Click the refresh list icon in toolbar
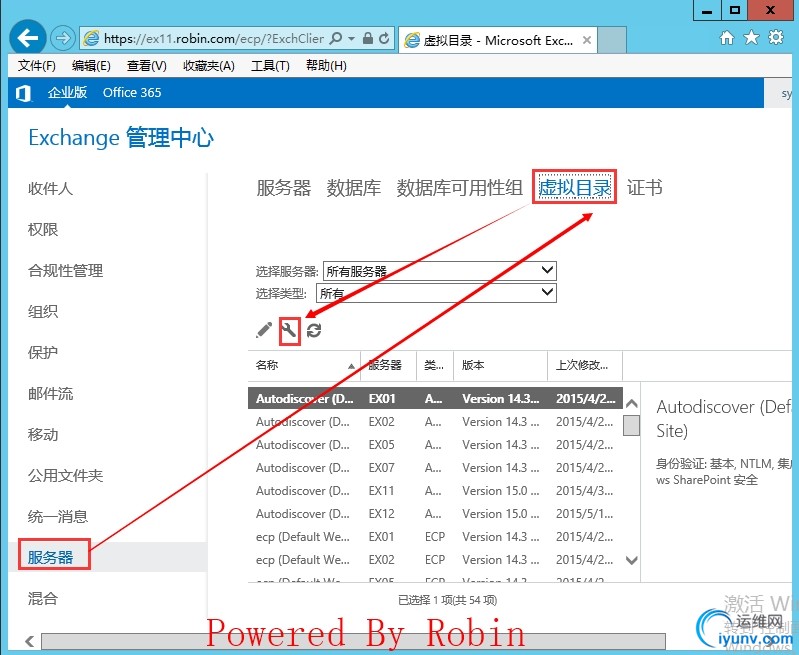799x655 pixels. 314,330
